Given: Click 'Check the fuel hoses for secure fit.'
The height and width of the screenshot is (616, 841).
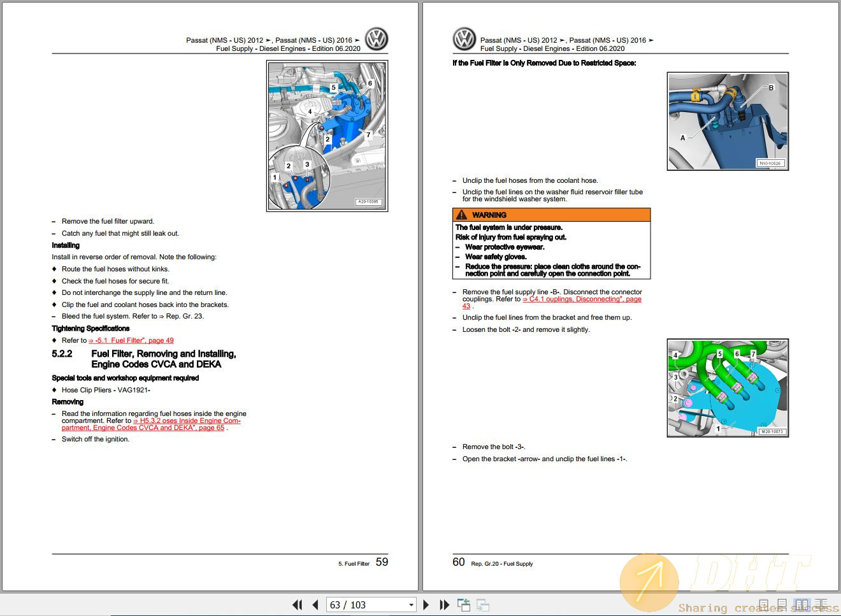Looking at the screenshot, I should (x=115, y=281).
